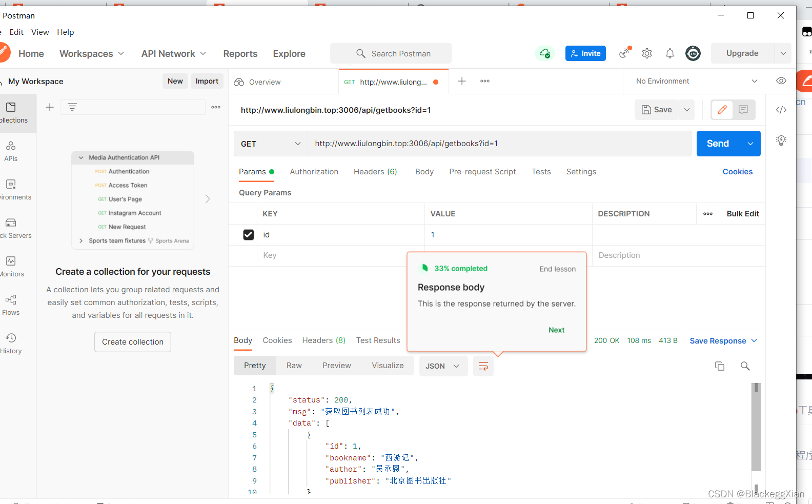Uncheck the id query parameter checkbox
The width and height of the screenshot is (812, 504).
pos(249,235)
